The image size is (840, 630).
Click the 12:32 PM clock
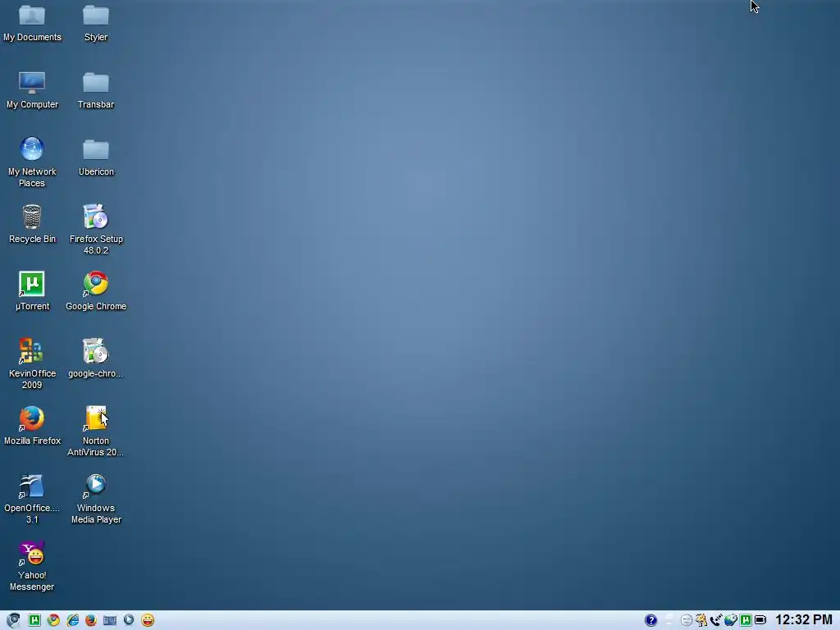coord(804,620)
